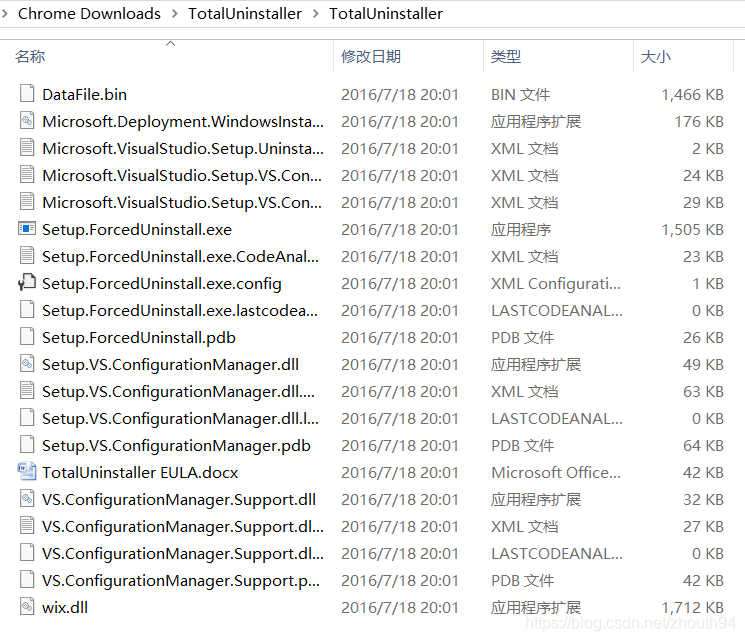The image size is (745, 641).
Task: Click the Setup.ForcedUninstall.exe.CodeAnal... XML icon
Action: (27, 256)
